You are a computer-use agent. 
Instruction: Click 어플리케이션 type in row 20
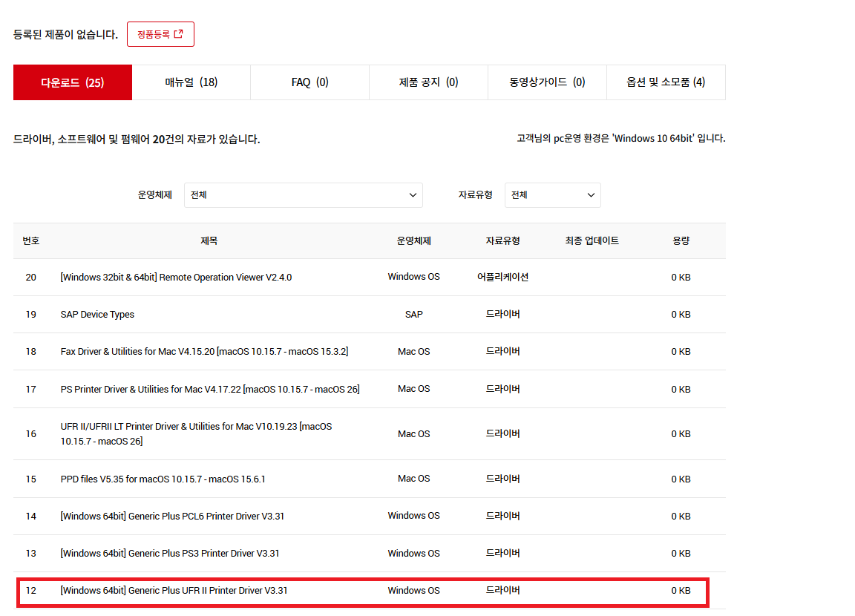coord(502,277)
